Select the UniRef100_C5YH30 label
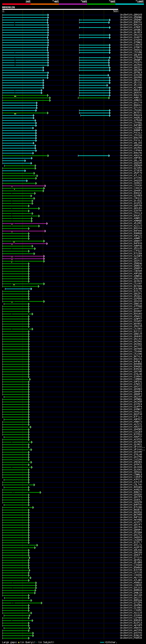 (131, 186)
